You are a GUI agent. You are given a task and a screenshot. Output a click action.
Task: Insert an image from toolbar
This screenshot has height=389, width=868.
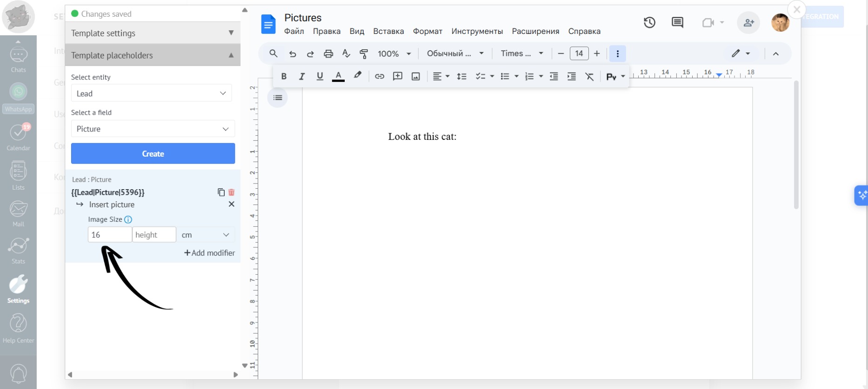coord(416,77)
